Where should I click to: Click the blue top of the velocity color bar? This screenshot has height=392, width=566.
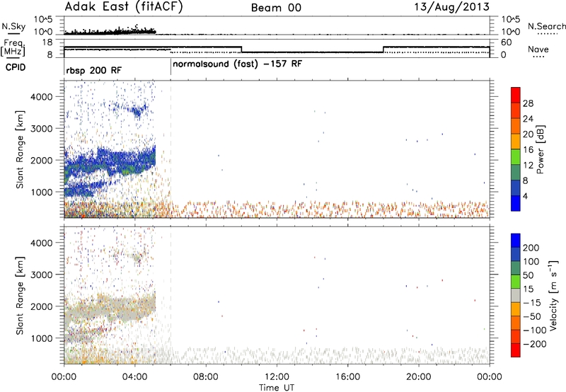(516, 241)
